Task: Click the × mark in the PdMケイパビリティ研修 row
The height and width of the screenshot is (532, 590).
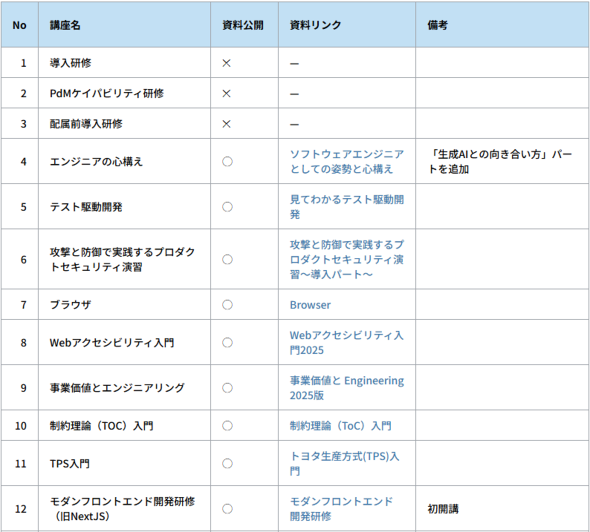Action: 227,94
